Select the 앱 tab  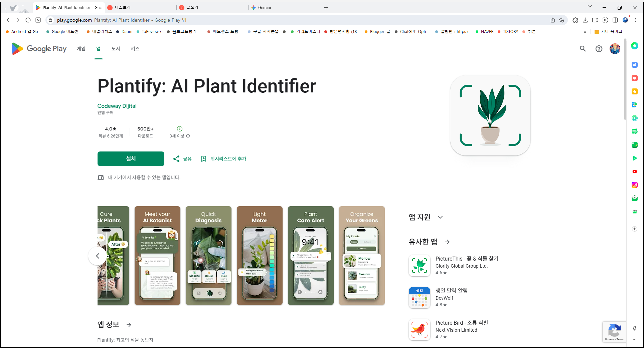(98, 49)
